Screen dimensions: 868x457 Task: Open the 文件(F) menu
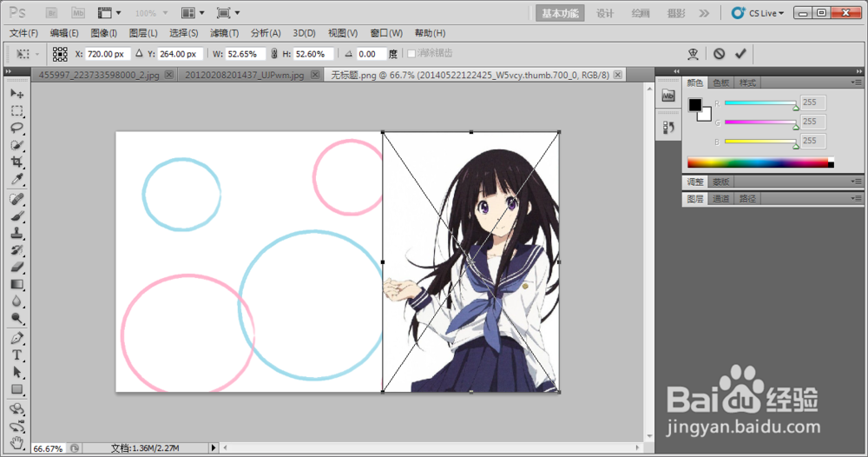(23, 33)
